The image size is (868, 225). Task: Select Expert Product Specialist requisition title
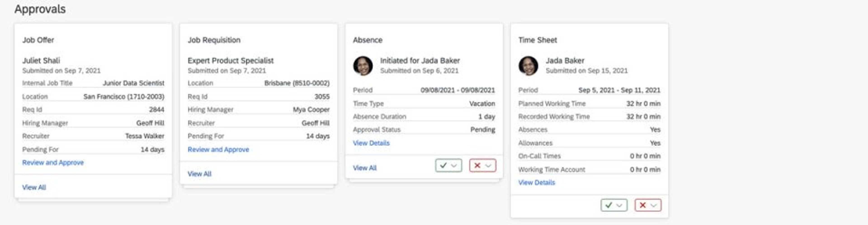pos(231,61)
